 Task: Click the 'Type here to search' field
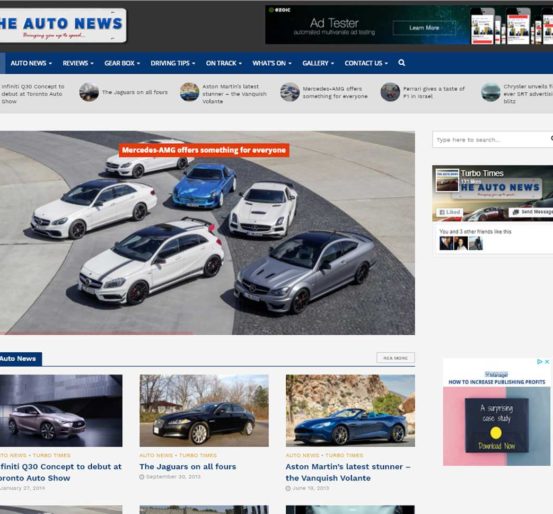[x=492, y=140]
